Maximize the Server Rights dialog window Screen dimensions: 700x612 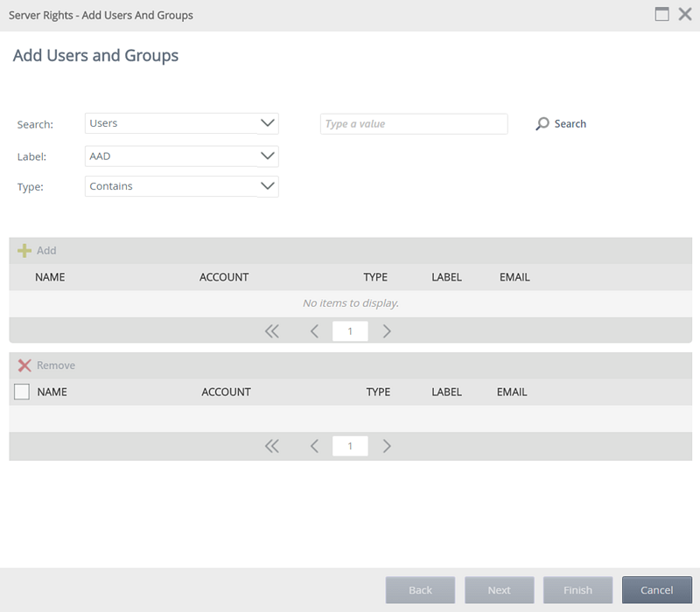click(662, 15)
